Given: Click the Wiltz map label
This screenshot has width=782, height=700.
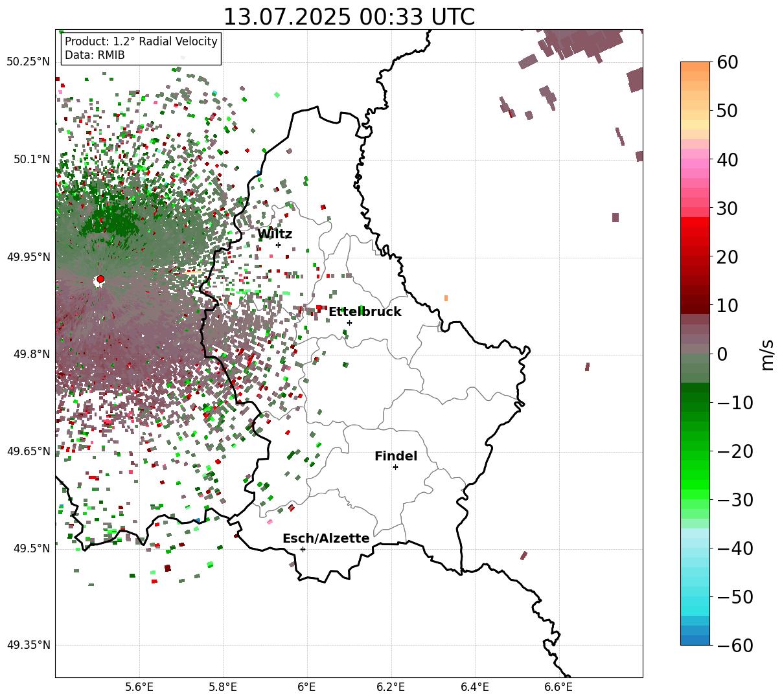Looking at the screenshot, I should [275, 234].
